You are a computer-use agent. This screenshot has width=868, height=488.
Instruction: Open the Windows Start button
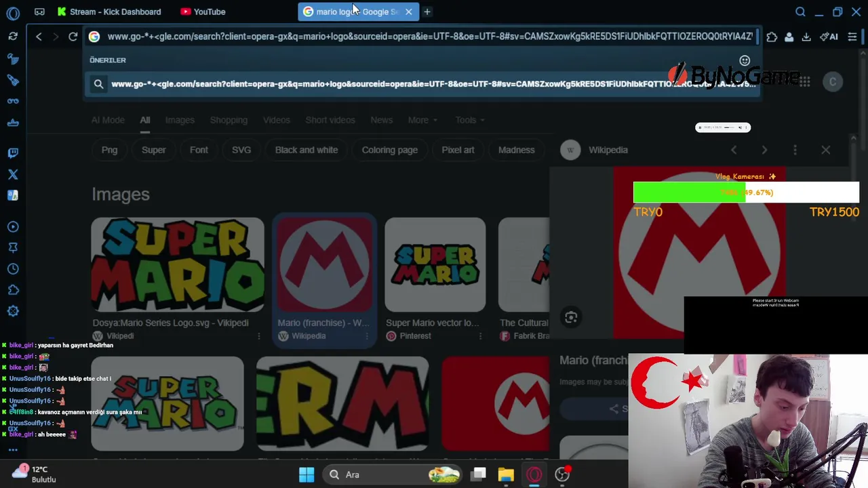coord(307,474)
